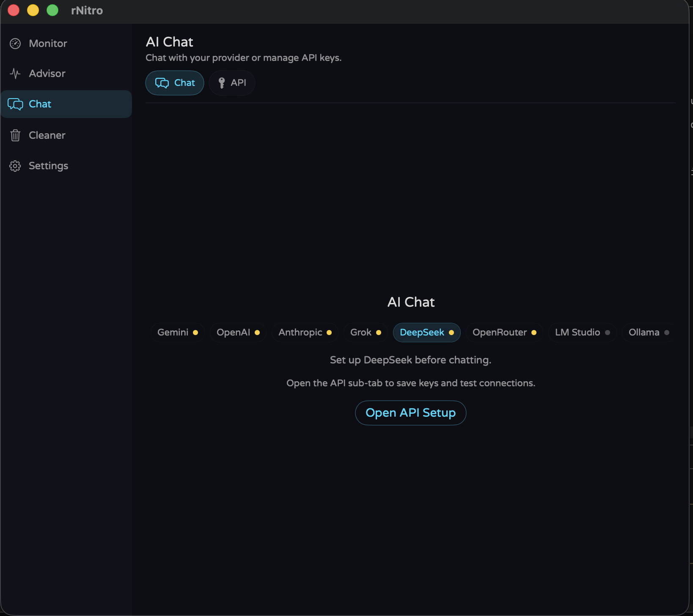
Task: Click the large AI Chat page heading
Action: coord(169,42)
